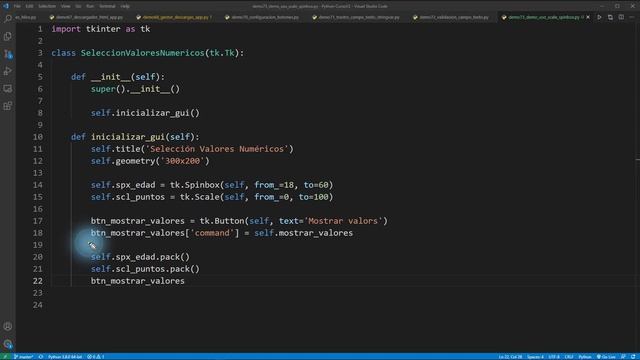Open the editor More Actions ellipsis

(632, 17)
